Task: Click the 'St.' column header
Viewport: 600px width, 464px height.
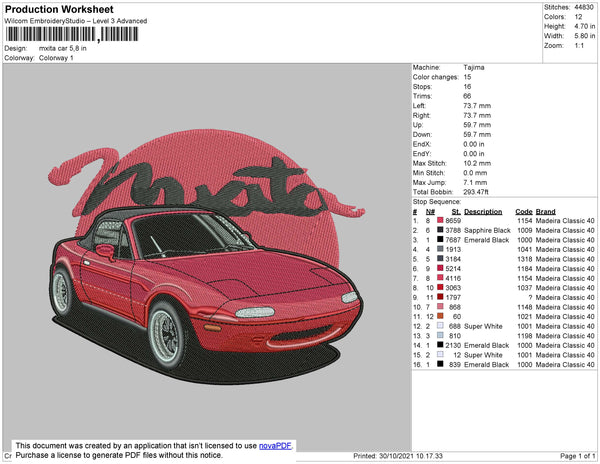Action: pyautogui.click(x=456, y=212)
